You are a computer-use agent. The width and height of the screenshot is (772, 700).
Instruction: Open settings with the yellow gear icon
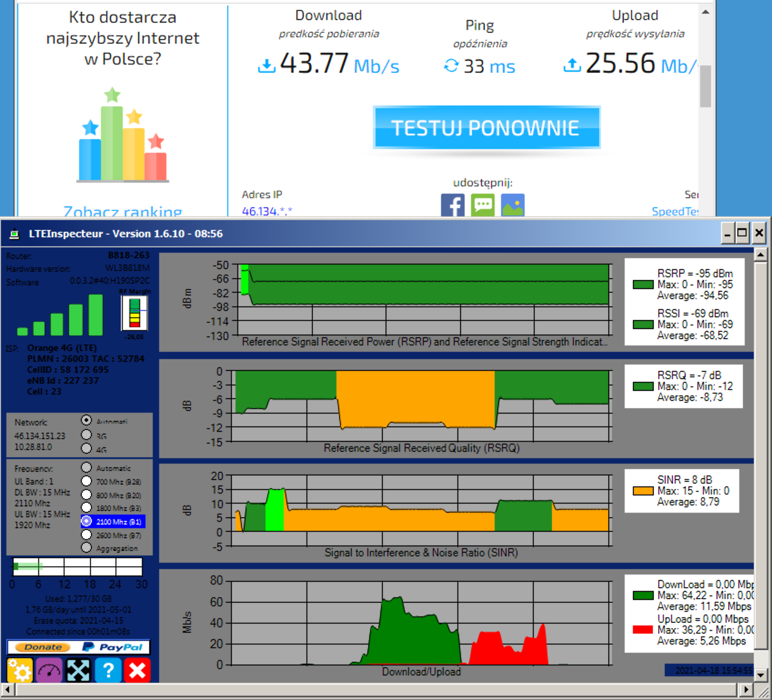[20, 670]
